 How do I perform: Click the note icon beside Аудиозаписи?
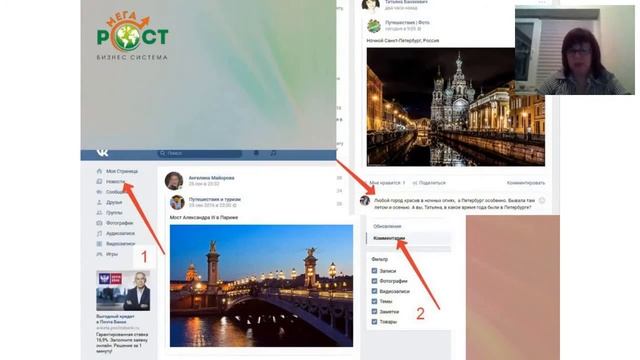click(99, 233)
